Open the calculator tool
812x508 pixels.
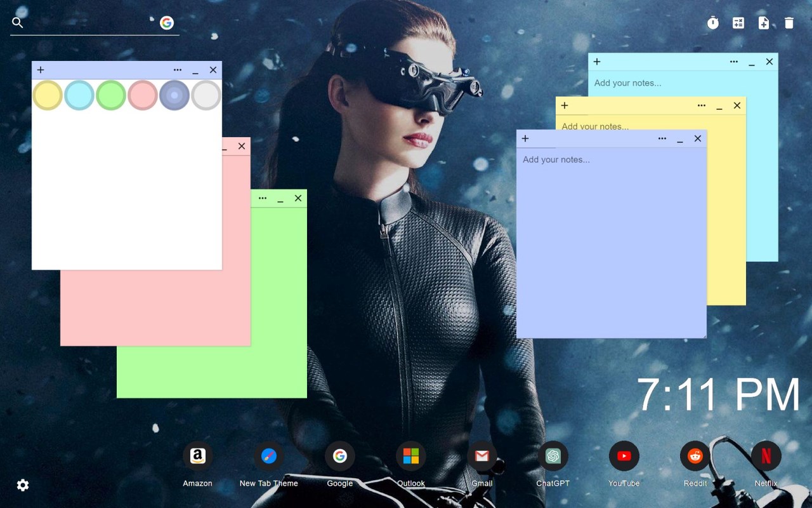coord(738,23)
